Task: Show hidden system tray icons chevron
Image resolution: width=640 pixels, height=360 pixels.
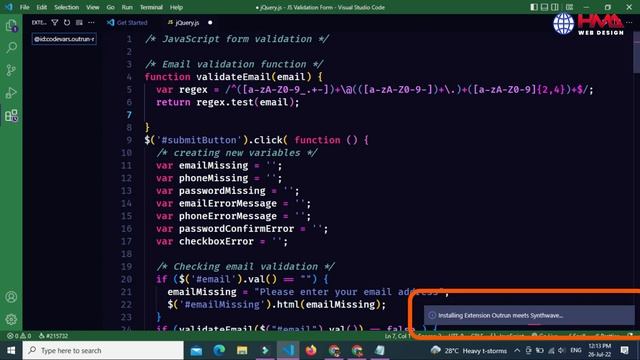Action: pyautogui.click(x=517, y=350)
